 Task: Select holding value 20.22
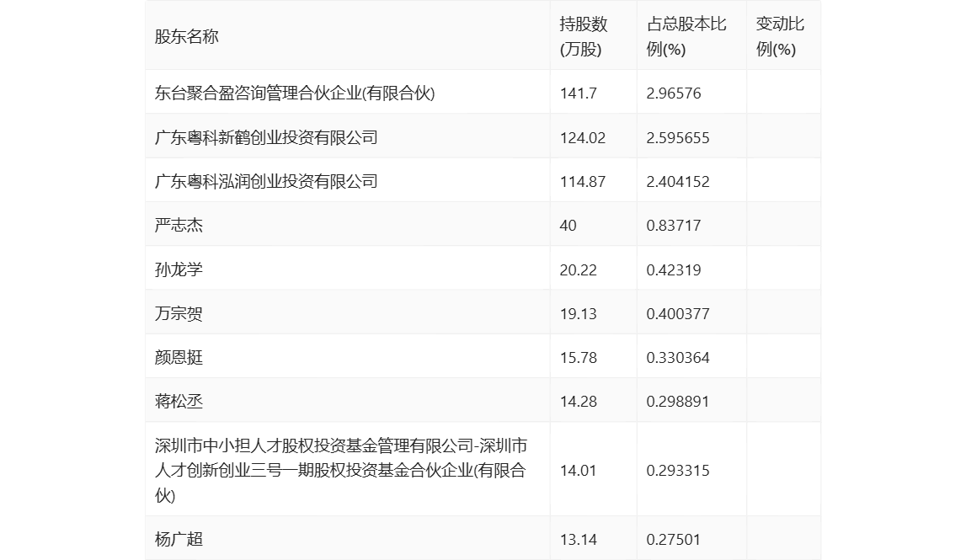pos(578,269)
